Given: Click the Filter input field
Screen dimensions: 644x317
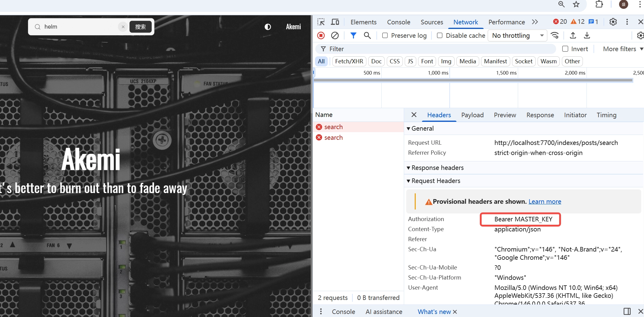Looking at the screenshot, I should (438, 49).
